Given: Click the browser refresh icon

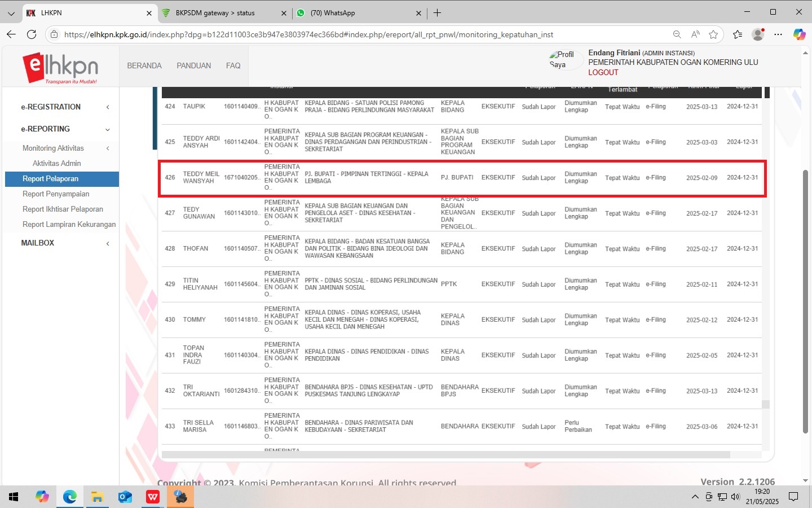Looking at the screenshot, I should click(32, 34).
